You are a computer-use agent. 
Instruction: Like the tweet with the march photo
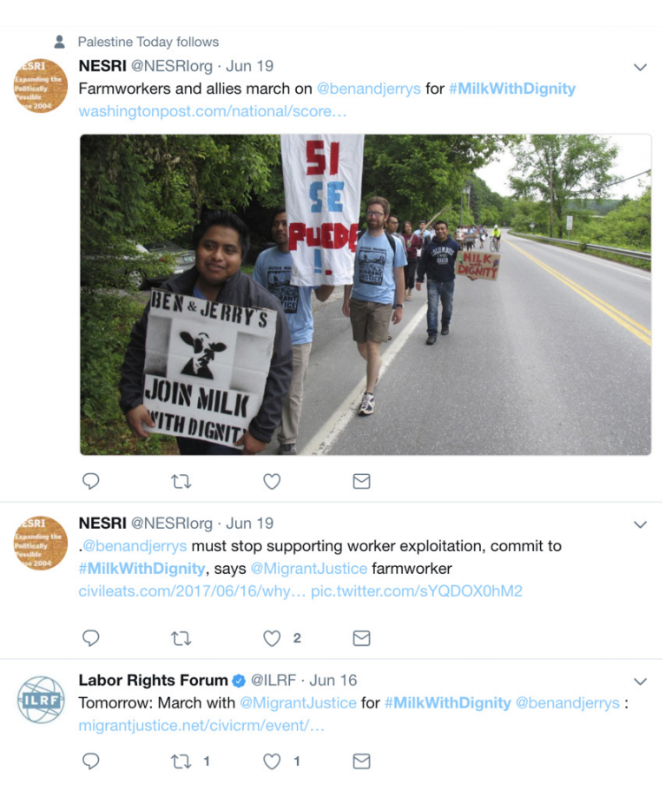272,481
